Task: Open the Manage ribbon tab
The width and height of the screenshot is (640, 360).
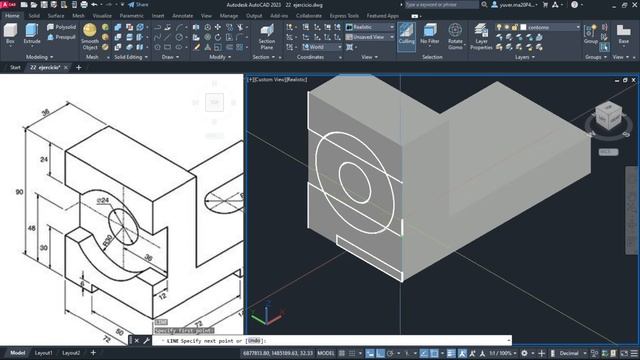Action: 229,16
